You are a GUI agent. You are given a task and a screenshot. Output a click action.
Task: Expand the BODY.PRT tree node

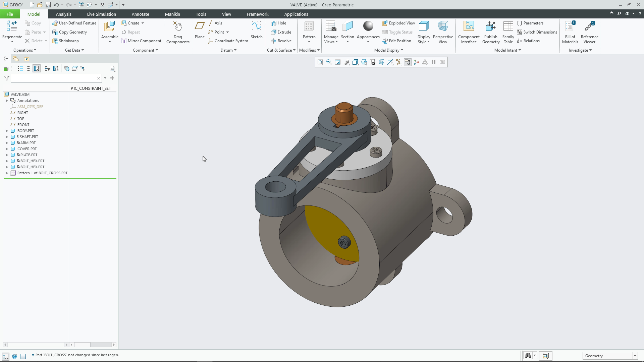tap(7, 131)
